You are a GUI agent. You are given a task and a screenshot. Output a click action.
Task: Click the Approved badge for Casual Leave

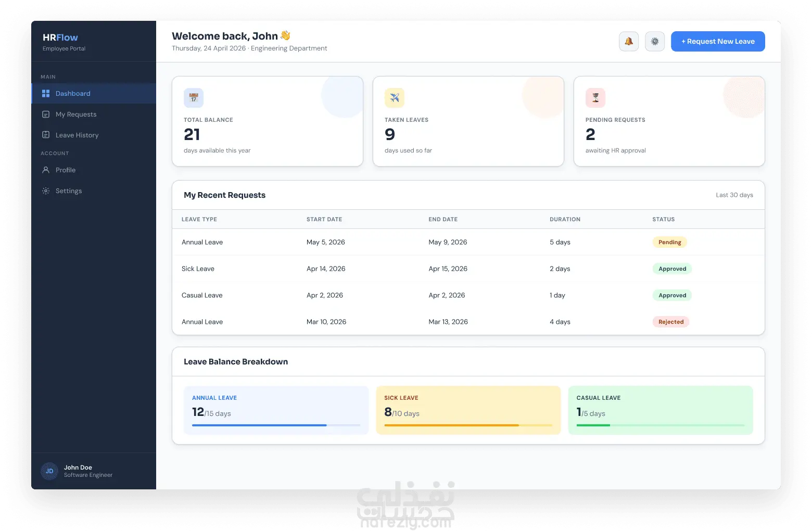pos(672,295)
